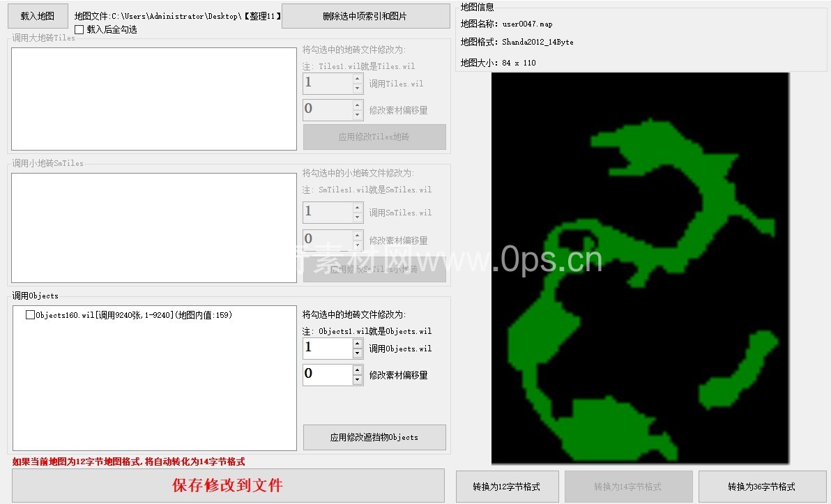This screenshot has height=504, width=831.
Task: Click the empty 调用小地砖SmTiles list box
Action: 154,228
